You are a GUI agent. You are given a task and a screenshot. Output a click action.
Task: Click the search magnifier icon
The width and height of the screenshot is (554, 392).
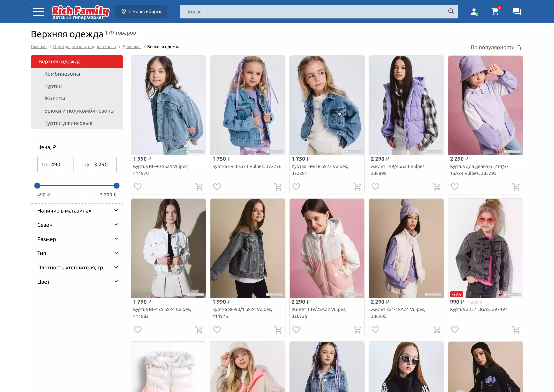pyautogui.click(x=451, y=11)
